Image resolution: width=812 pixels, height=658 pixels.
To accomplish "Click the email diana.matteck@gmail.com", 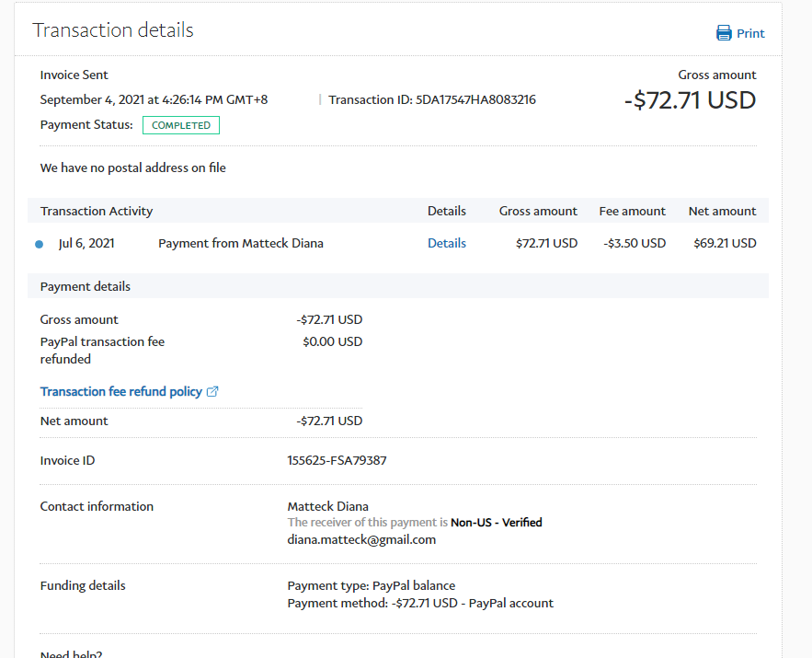I will [361, 539].
